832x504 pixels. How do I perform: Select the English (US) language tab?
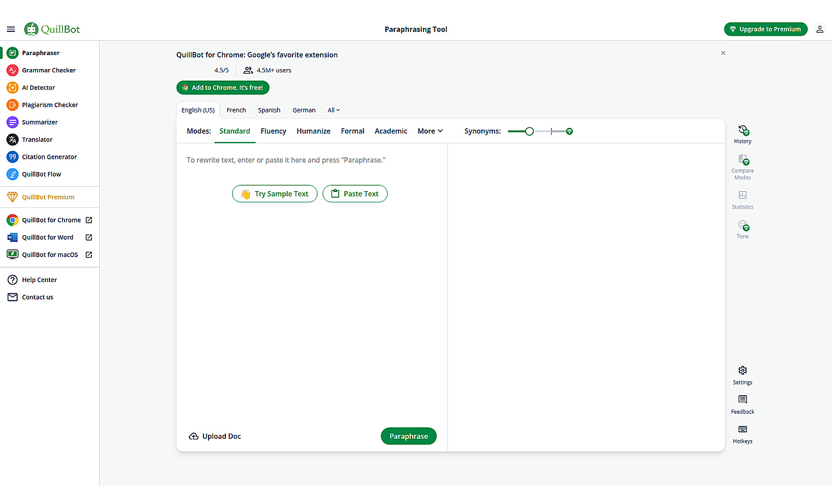pos(198,110)
